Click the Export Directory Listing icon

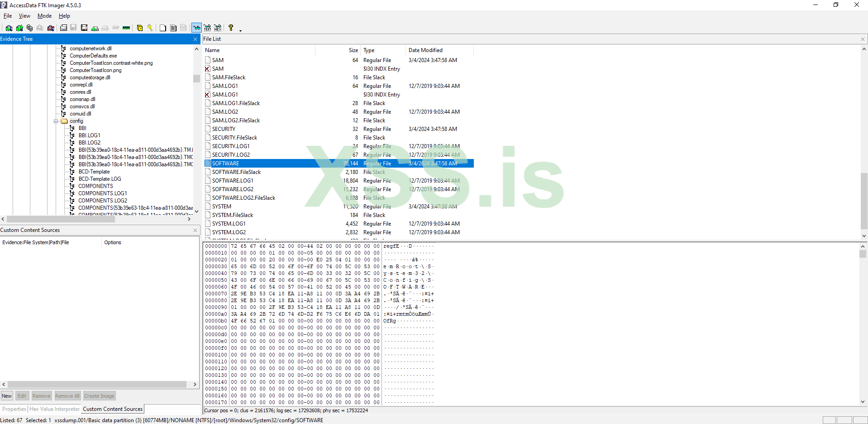183,28
